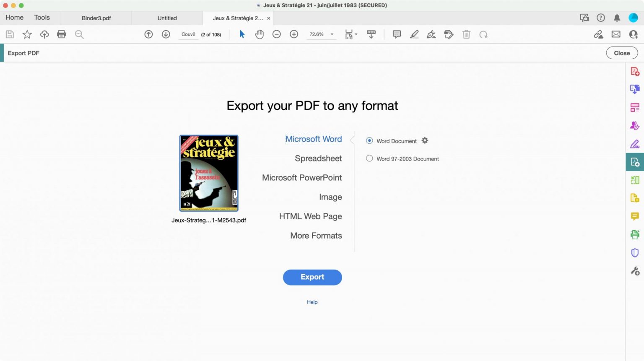Viewport: 644px width, 361px height.
Task: Click the Selection arrow cursor tool
Action: pos(242,34)
